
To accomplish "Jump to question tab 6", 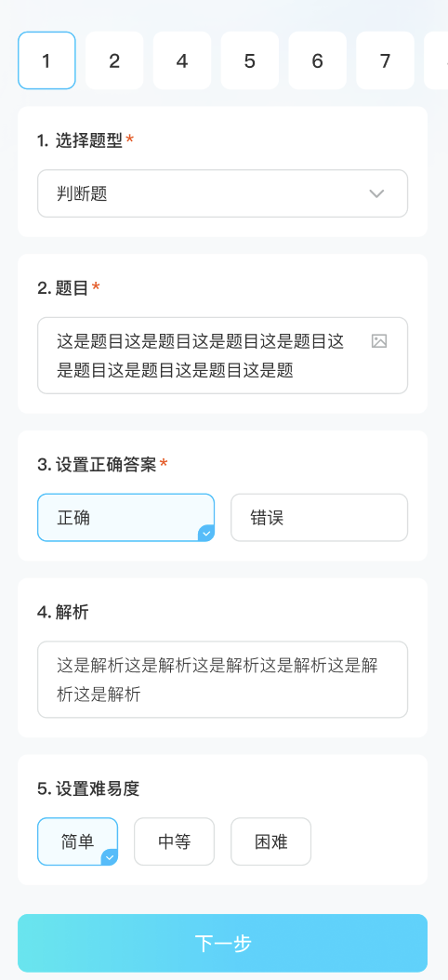I will [x=318, y=60].
